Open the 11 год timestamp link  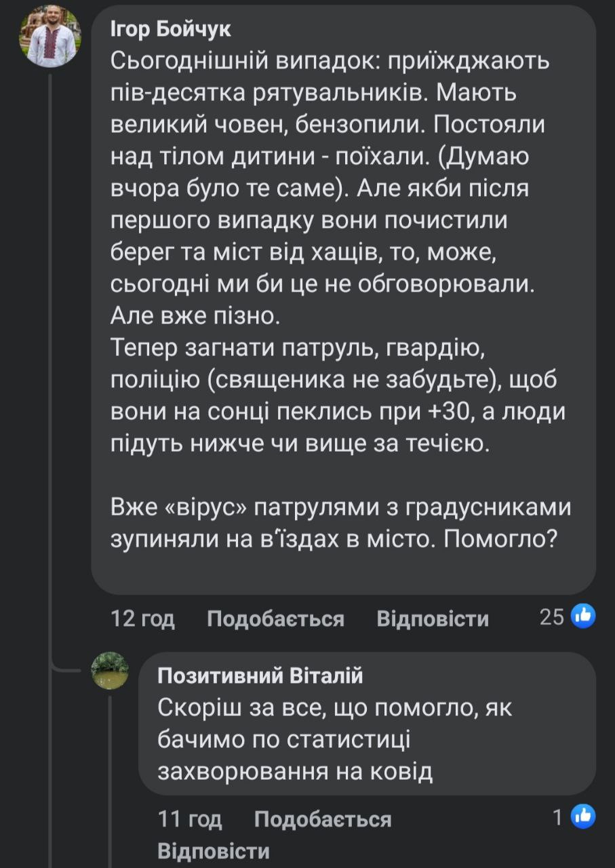point(190,819)
